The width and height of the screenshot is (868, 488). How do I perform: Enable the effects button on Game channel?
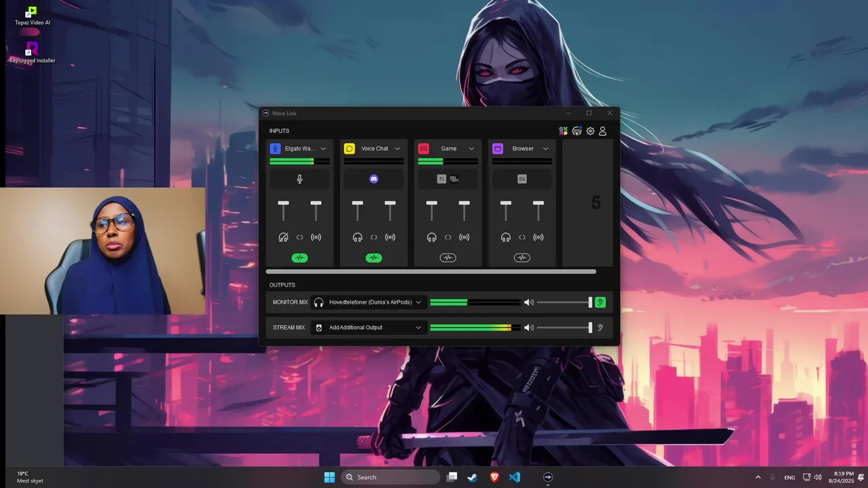coord(448,258)
